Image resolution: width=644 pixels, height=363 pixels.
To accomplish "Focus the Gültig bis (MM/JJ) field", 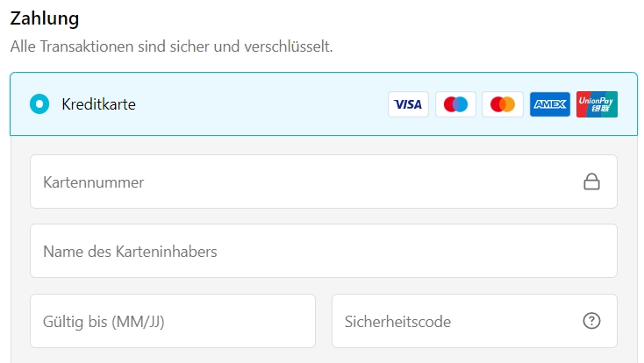I will 173,321.
